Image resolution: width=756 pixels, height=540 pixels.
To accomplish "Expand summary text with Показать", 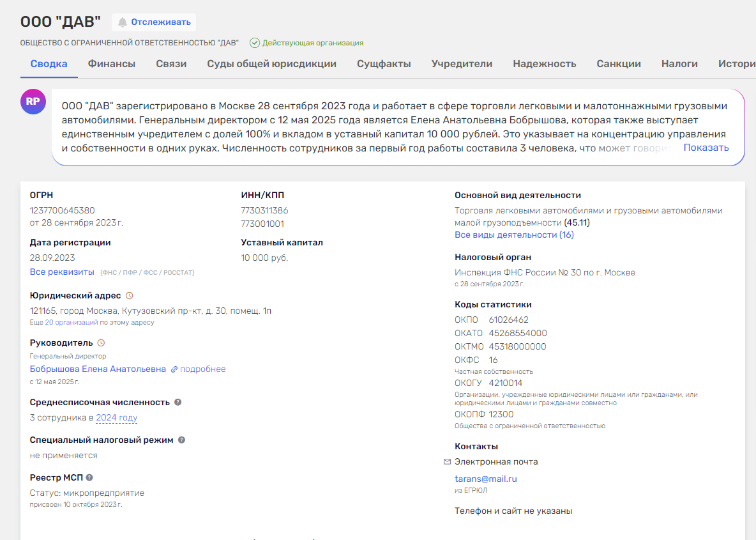I will pyautogui.click(x=706, y=148).
